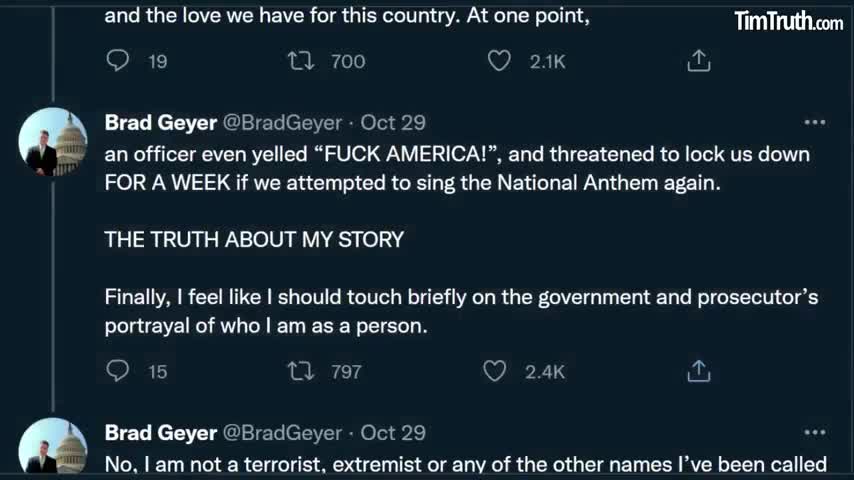
Task: Reply to the tweet with 19 replies
Action: coord(118,61)
